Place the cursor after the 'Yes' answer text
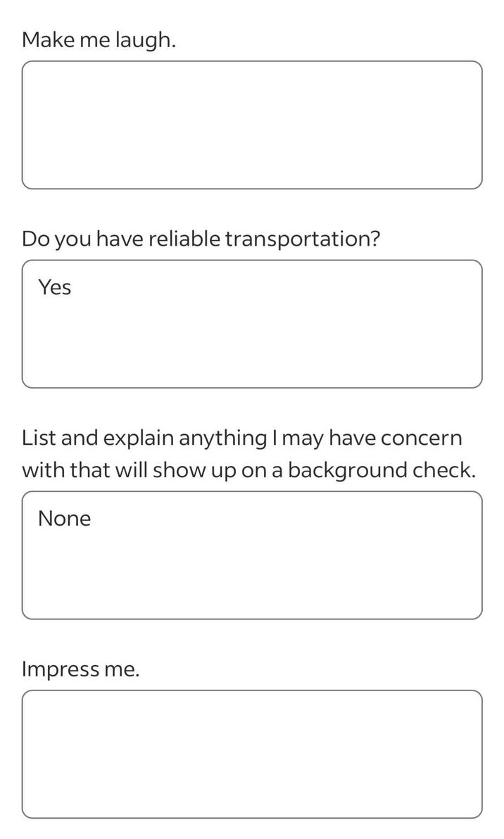 click(73, 287)
